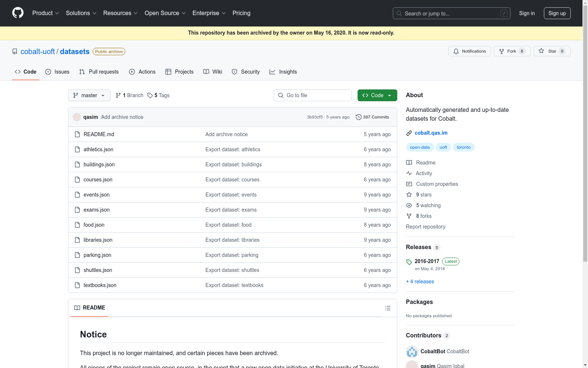The width and height of the screenshot is (588, 368).
Task: Click the magnifier icon in Go to file
Action: pyautogui.click(x=281, y=95)
